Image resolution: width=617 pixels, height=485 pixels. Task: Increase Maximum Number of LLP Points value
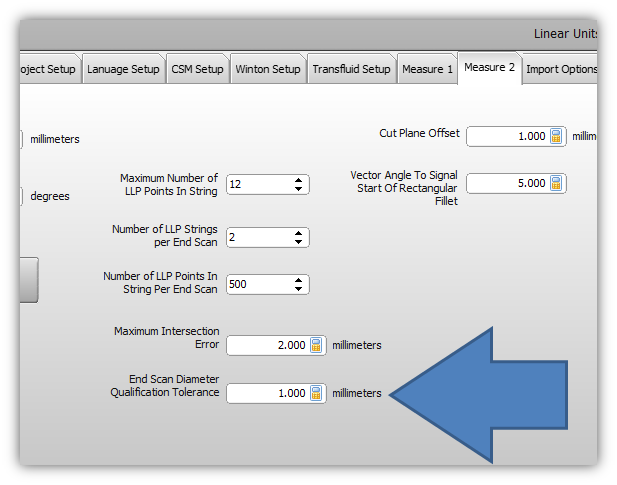(298, 180)
